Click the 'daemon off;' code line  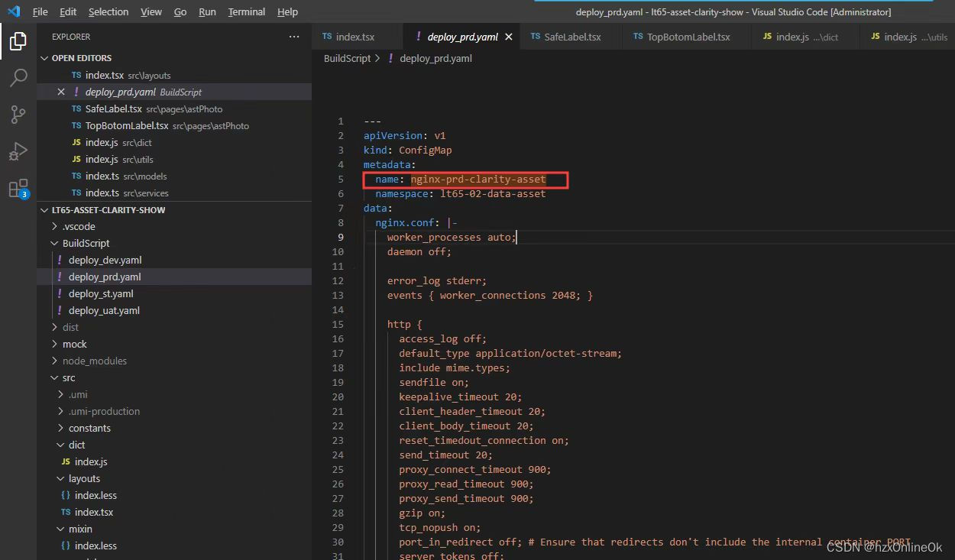[419, 251]
